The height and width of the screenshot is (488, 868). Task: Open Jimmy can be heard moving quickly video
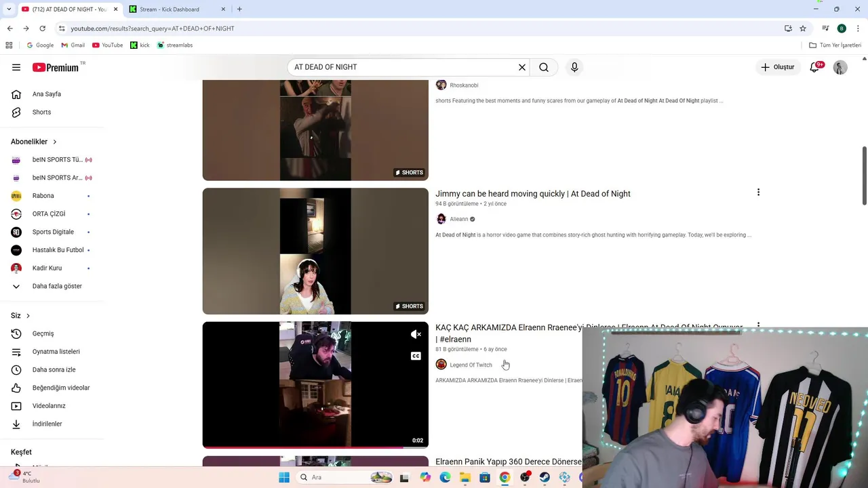pyautogui.click(x=533, y=194)
